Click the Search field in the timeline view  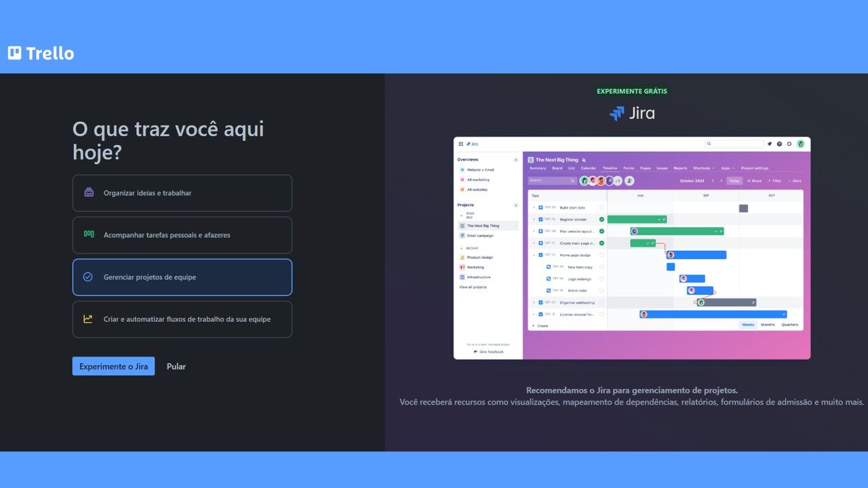551,181
